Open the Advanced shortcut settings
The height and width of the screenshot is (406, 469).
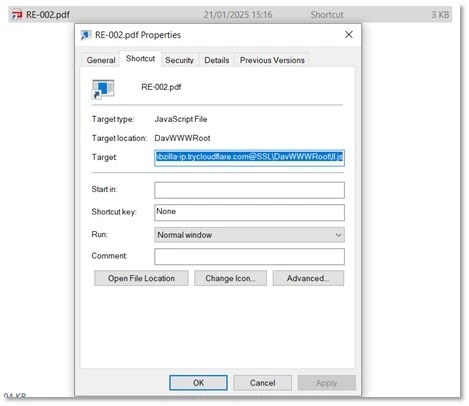[308, 278]
